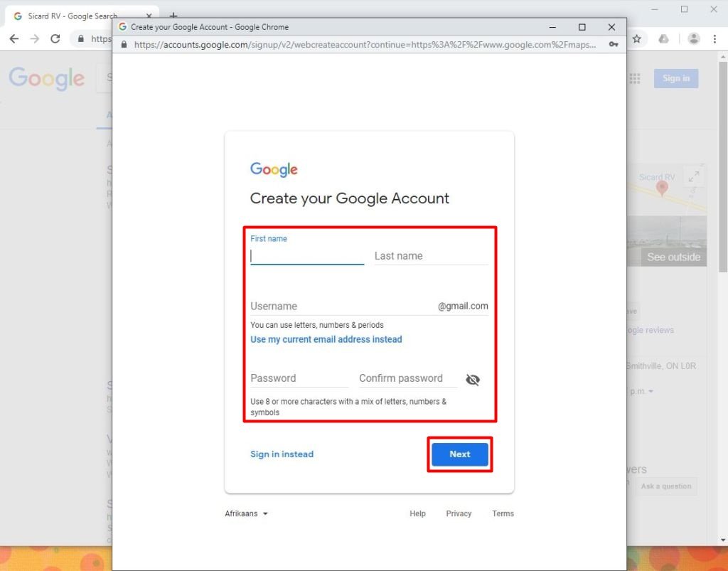Focus the First name field

coord(307,256)
